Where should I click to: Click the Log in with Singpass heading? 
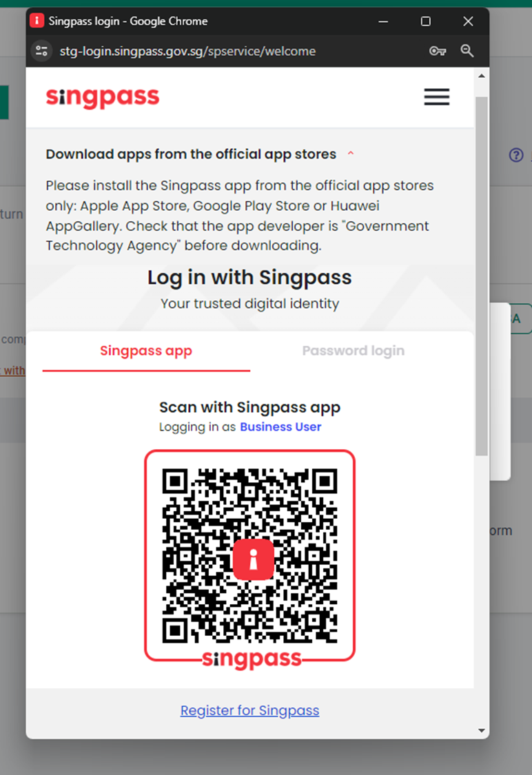coord(249,278)
